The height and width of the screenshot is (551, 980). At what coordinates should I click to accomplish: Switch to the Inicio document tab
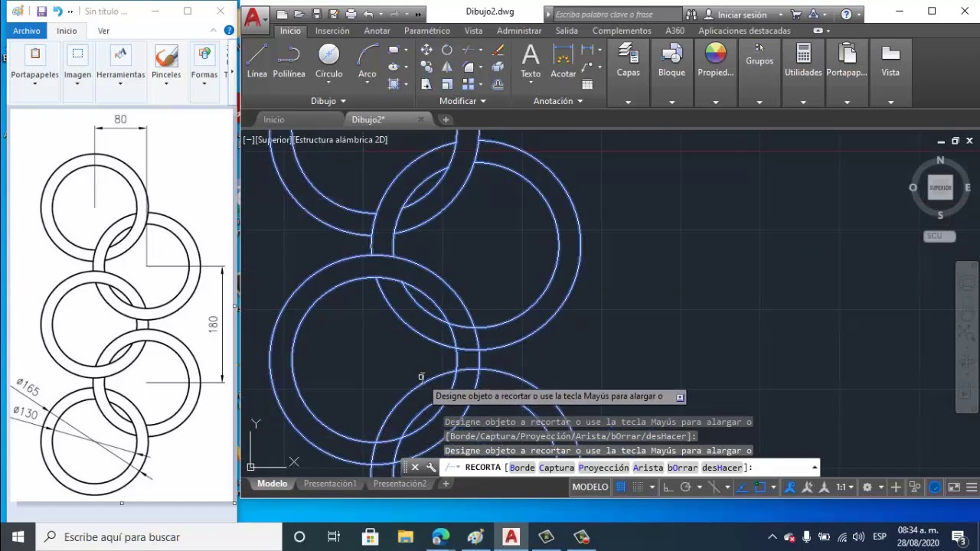click(273, 119)
